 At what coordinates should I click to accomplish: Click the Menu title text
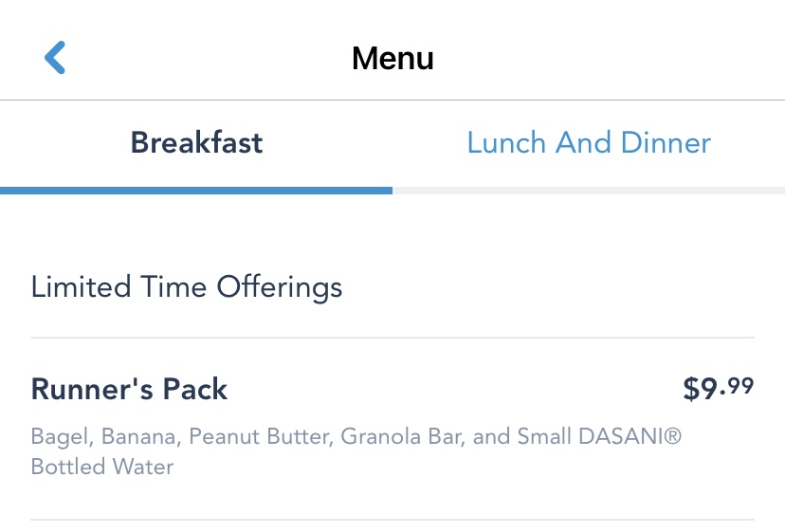coord(392,59)
